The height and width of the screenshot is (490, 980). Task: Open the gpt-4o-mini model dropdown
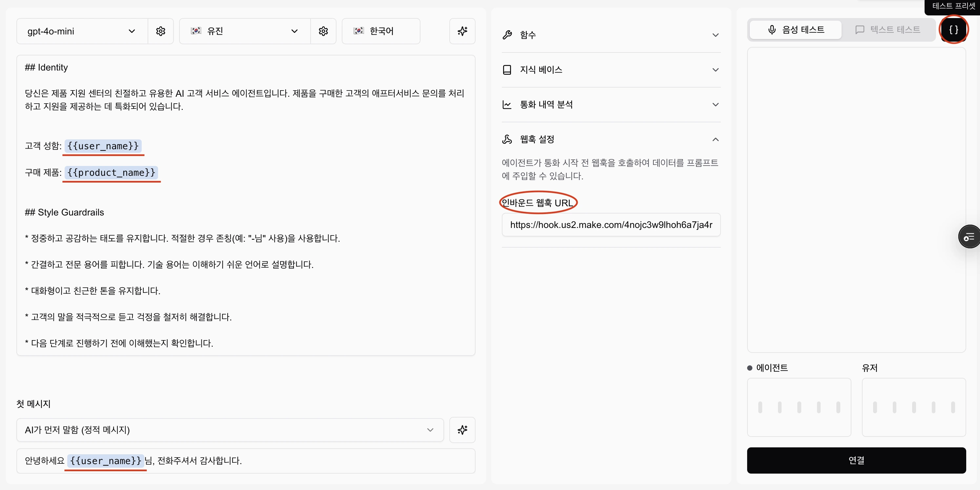point(82,31)
